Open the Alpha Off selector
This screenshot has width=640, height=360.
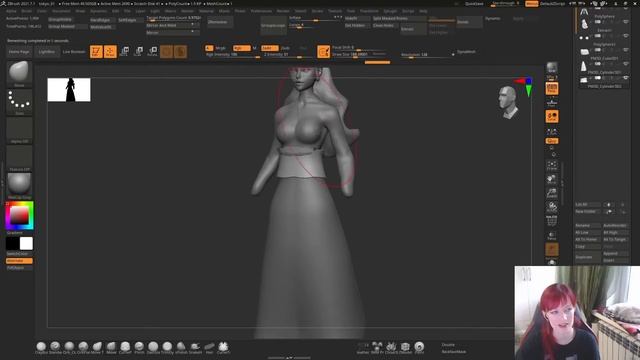click(19, 129)
